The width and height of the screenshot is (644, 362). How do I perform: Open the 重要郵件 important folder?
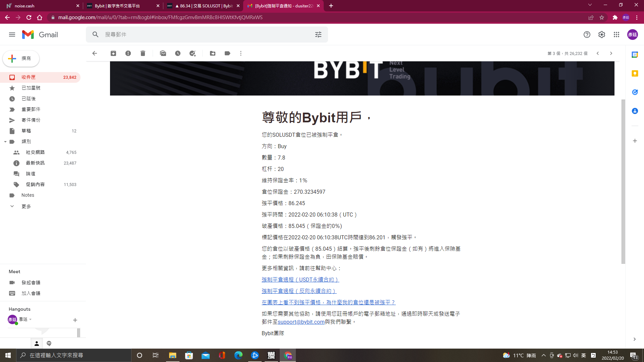(40, 110)
